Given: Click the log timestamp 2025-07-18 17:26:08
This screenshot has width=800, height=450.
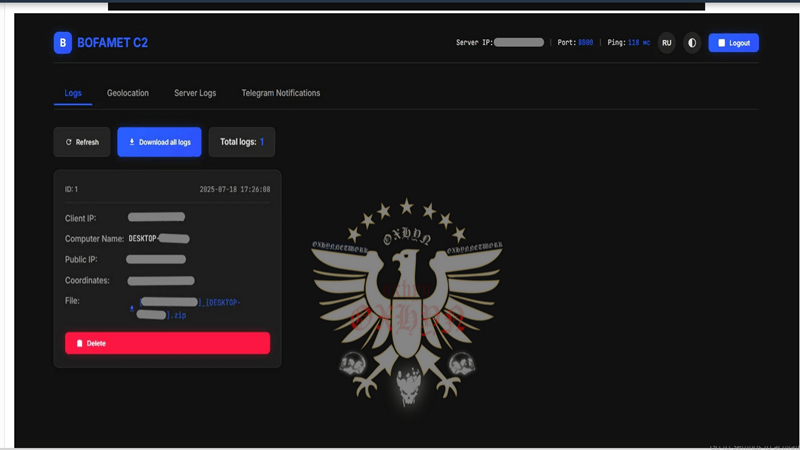Looking at the screenshot, I should click(x=234, y=189).
